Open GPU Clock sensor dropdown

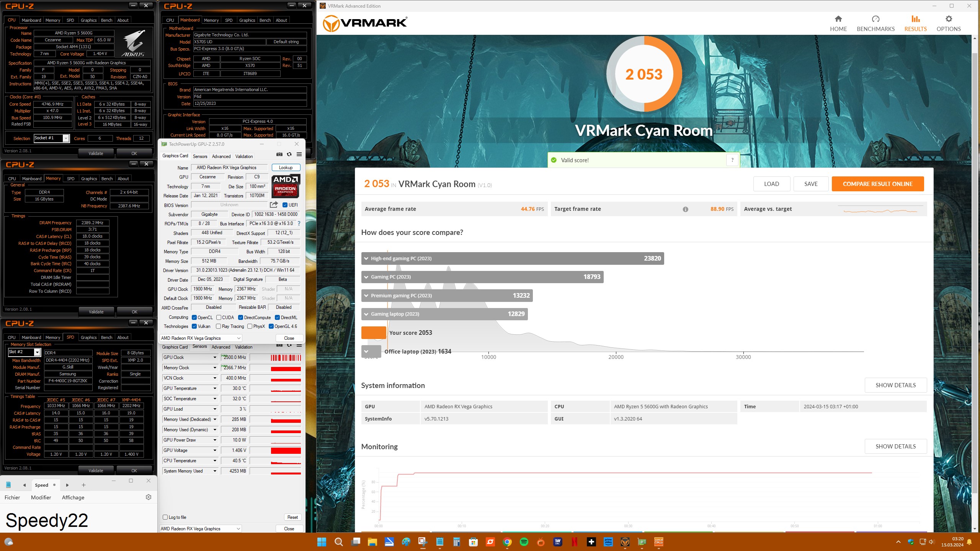click(215, 357)
